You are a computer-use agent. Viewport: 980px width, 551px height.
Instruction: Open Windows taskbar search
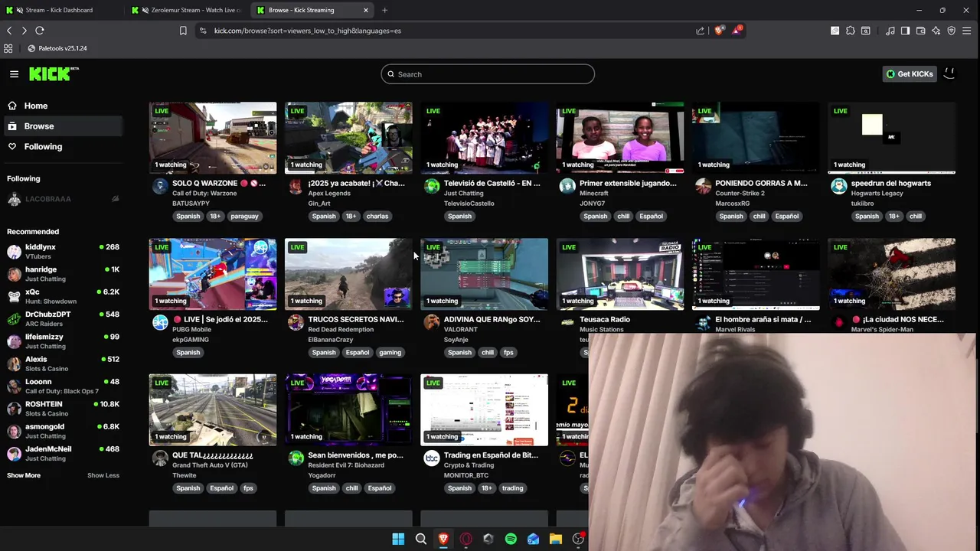click(420, 540)
